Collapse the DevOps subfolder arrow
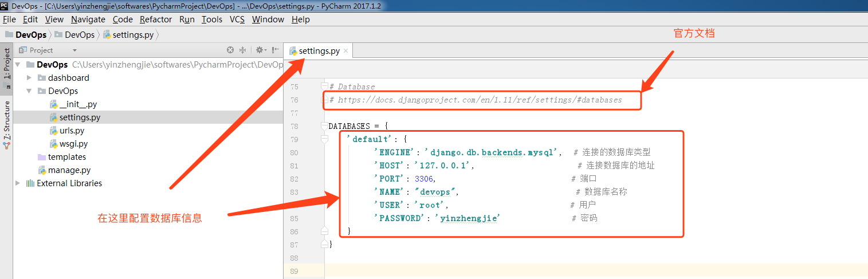Image resolution: width=868 pixels, height=279 pixels. (29, 91)
